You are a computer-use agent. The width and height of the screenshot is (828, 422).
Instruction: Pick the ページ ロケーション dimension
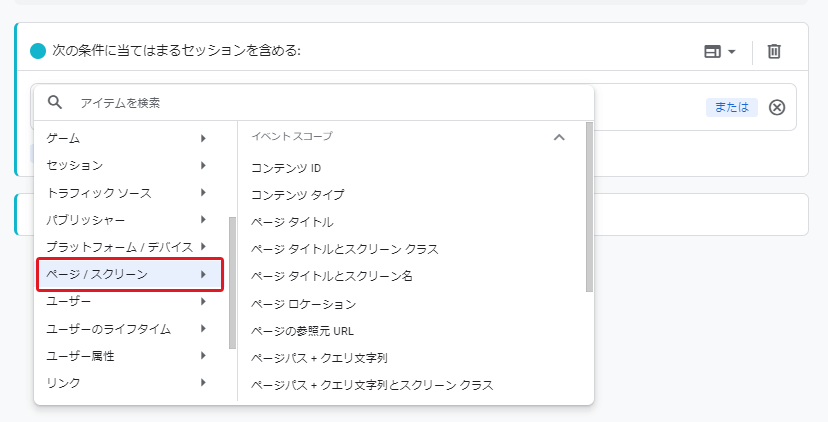point(304,304)
